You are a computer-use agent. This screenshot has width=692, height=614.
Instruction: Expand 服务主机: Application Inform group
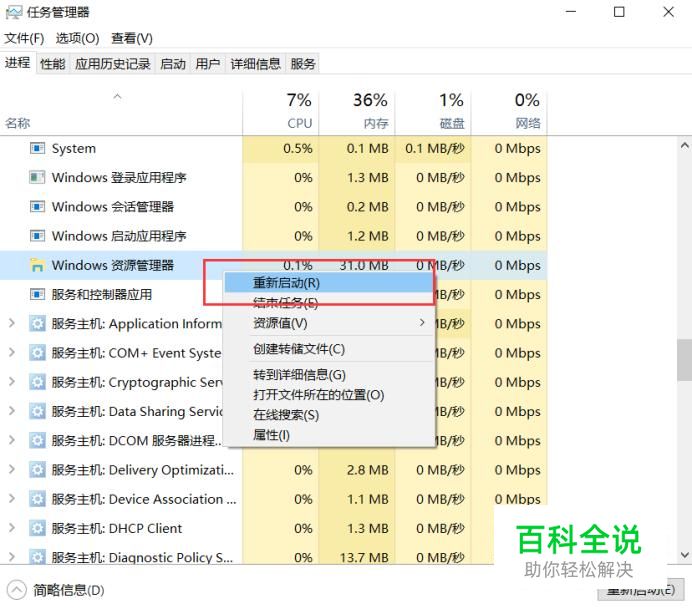click(12, 323)
